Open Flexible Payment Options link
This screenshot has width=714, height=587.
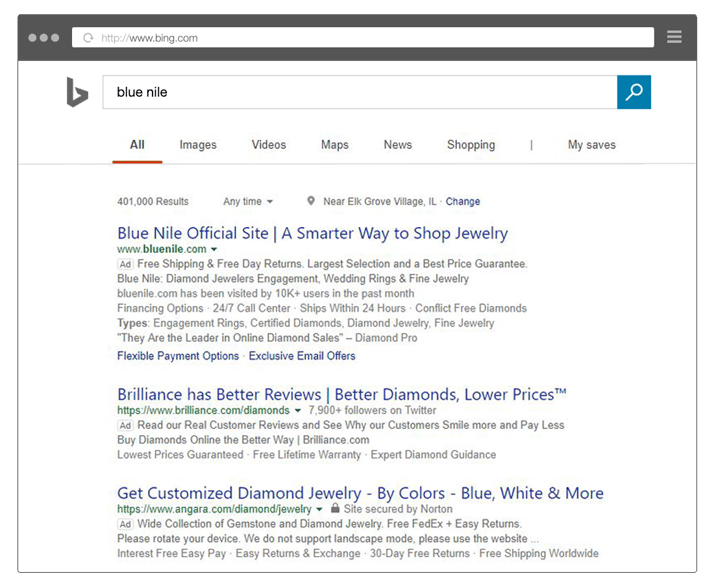point(178,356)
